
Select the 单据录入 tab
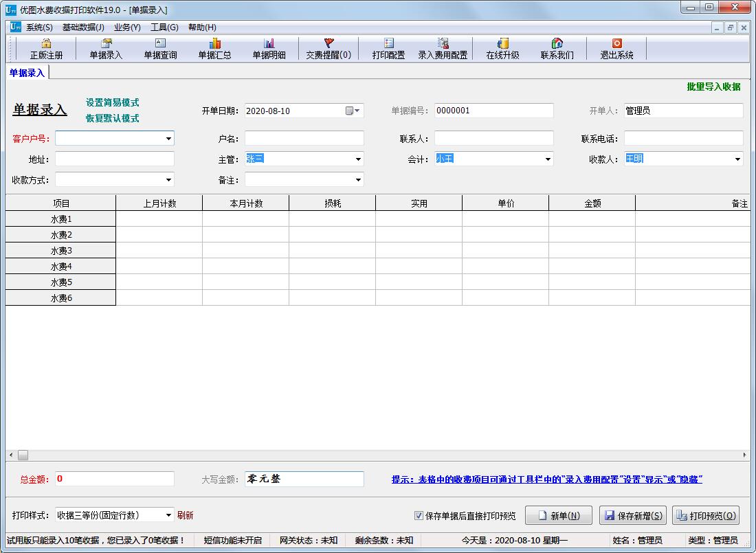(x=26, y=71)
